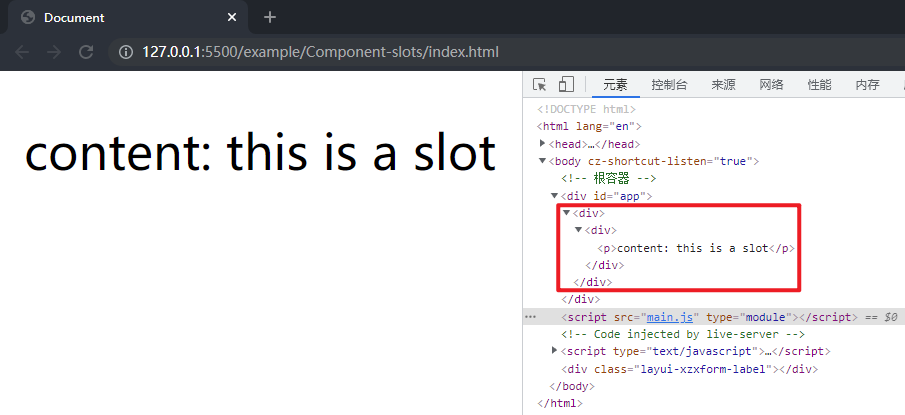Open the 网络 tab
Screen dimensions: 905x415
click(772, 85)
